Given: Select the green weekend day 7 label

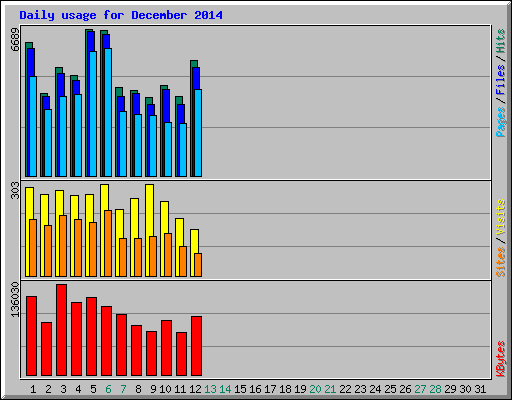Looking at the screenshot, I should (x=123, y=389).
